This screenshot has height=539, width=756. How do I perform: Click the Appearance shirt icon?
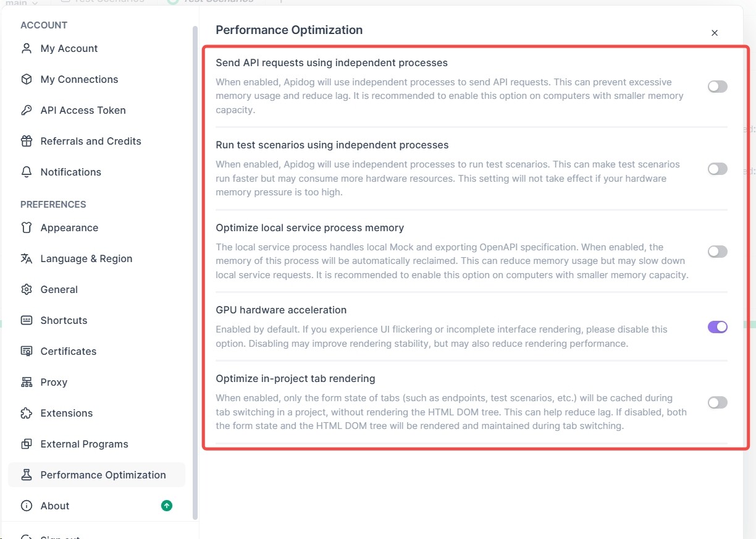click(27, 227)
